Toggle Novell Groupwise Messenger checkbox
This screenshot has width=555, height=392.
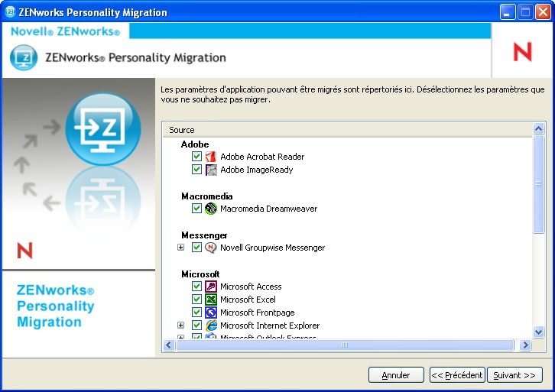click(x=196, y=248)
